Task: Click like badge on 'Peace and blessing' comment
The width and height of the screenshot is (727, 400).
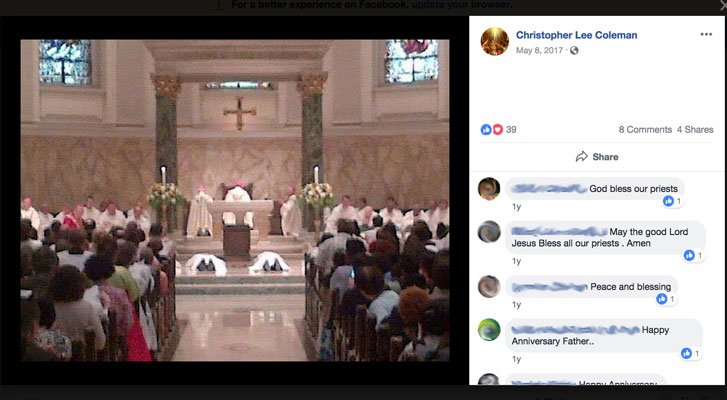Action: [666, 299]
